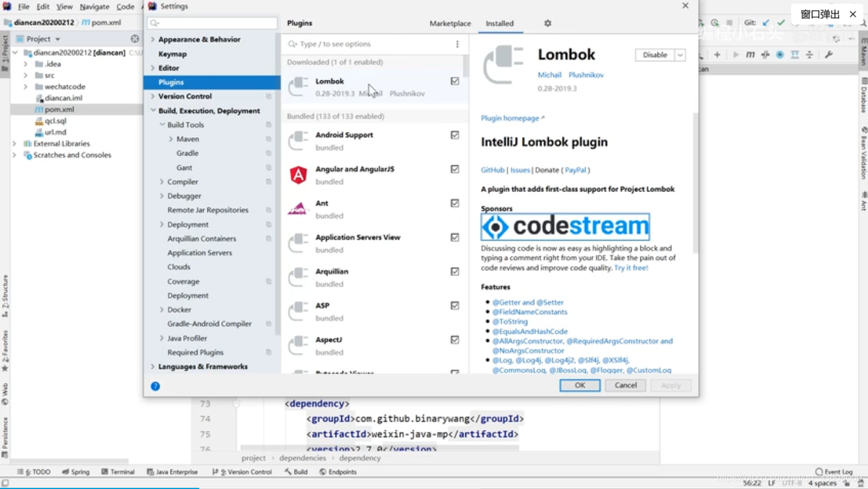Click the Maven add project plus icon
The image size is (868, 489).
(x=717, y=55)
